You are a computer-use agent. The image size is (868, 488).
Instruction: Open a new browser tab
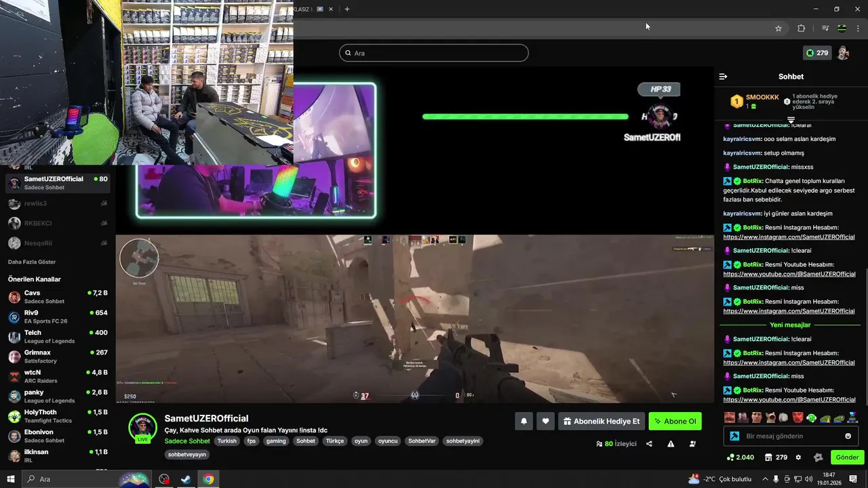coord(347,9)
